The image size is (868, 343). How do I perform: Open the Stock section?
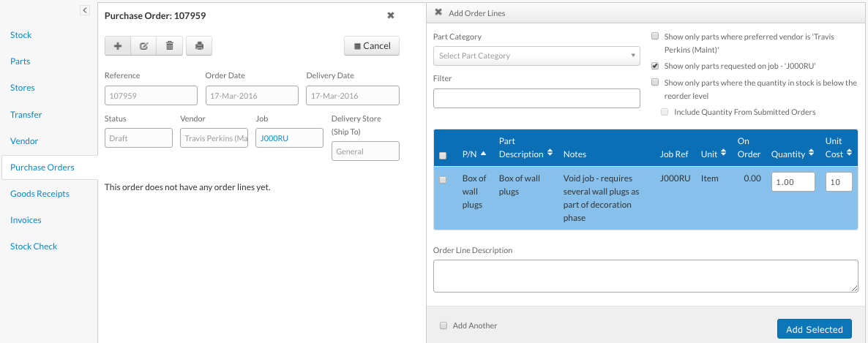point(21,35)
